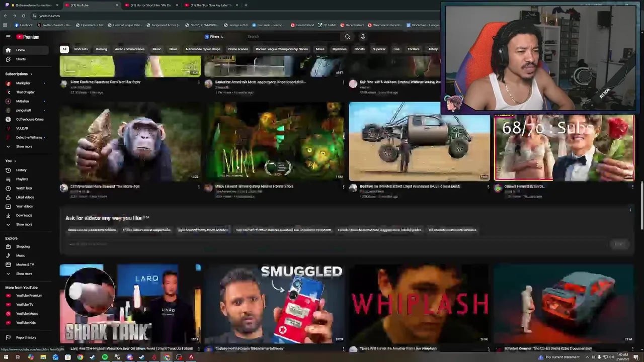The width and height of the screenshot is (644, 362).
Task: Open the YouTube guide hamburger menu
Action: (x=8, y=37)
